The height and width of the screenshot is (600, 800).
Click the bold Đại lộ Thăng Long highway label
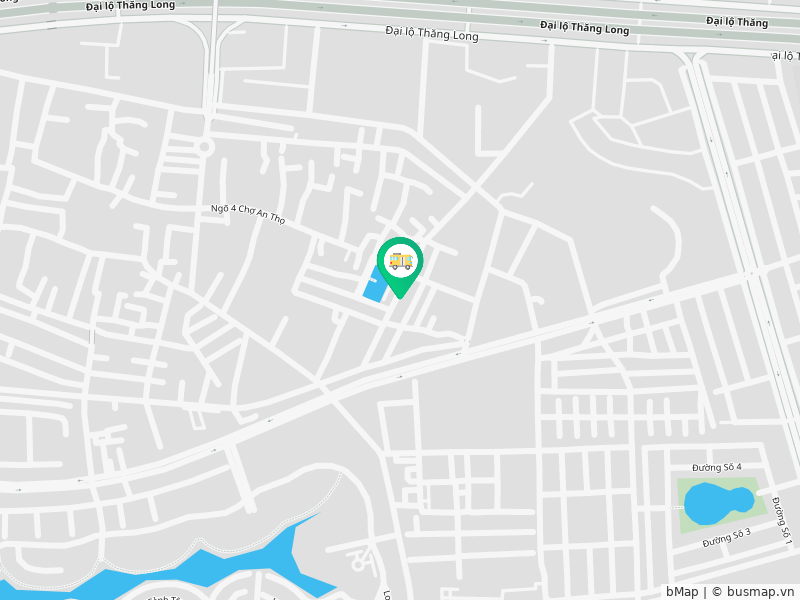[584, 28]
